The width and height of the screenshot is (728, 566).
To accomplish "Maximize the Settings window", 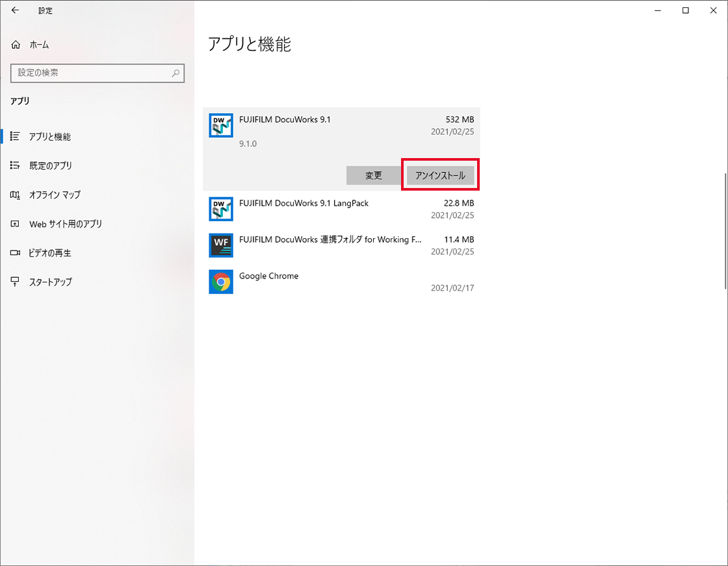I will click(x=685, y=10).
